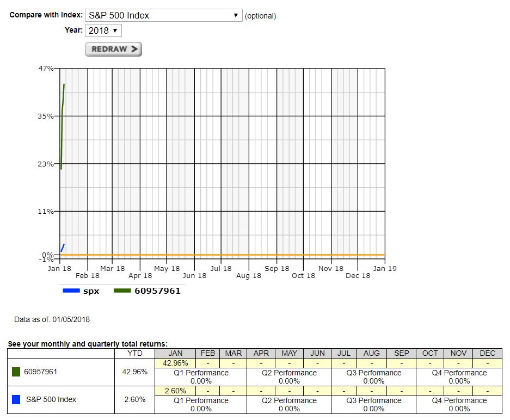Click the 47% y-axis label
This screenshot has height=420, width=510.
pyautogui.click(x=46, y=68)
